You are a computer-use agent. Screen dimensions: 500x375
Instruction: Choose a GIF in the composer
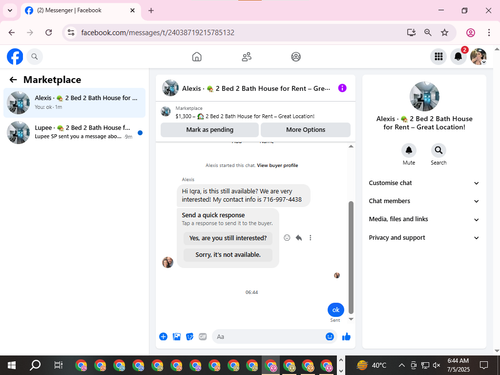(203, 337)
